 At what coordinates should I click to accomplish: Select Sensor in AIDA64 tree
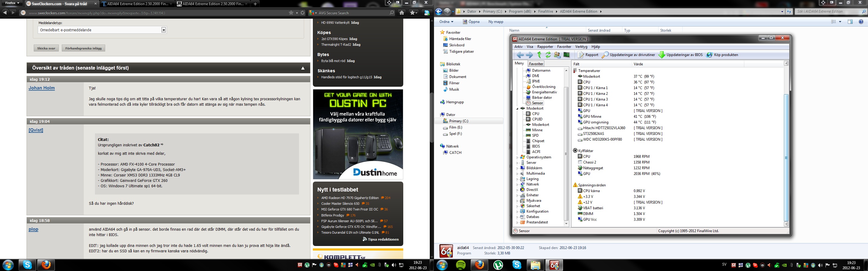pyautogui.click(x=534, y=103)
